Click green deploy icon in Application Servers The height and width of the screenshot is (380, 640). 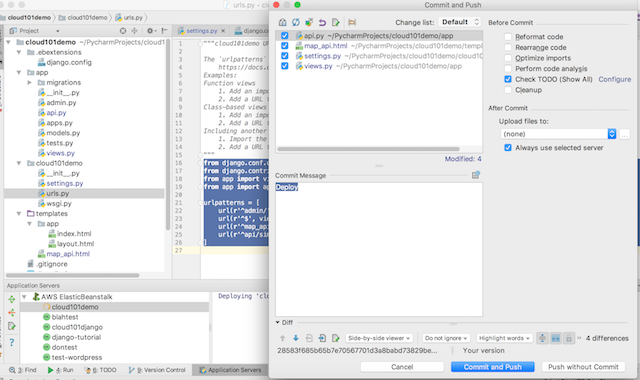pyautogui.click(x=11, y=299)
